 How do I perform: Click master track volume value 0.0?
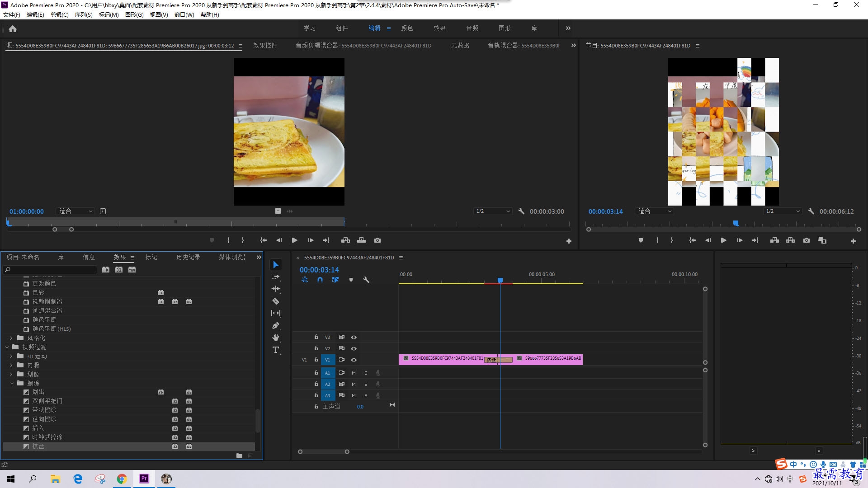pyautogui.click(x=360, y=407)
